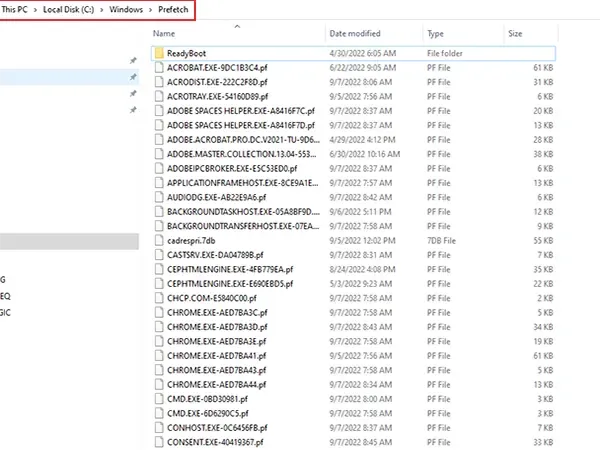This screenshot has width=600, height=450.
Task: Select file name CMD.EXE-6D6290C5.pf
Action: pyautogui.click(x=208, y=414)
